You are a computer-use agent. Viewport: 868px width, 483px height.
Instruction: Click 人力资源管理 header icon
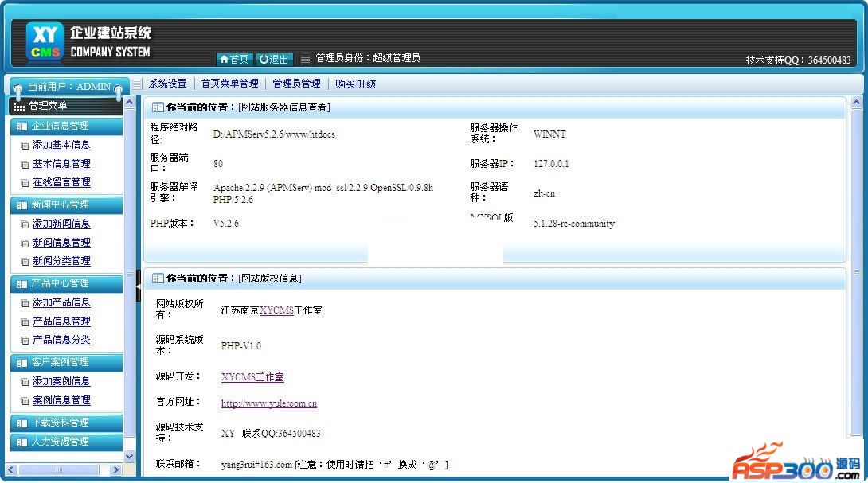tap(22, 442)
